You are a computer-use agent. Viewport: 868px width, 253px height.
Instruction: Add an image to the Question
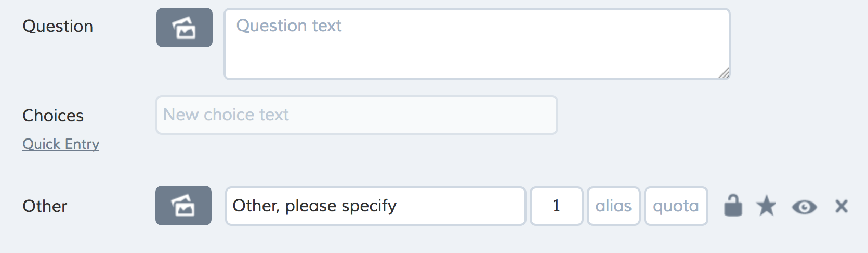pos(185,28)
